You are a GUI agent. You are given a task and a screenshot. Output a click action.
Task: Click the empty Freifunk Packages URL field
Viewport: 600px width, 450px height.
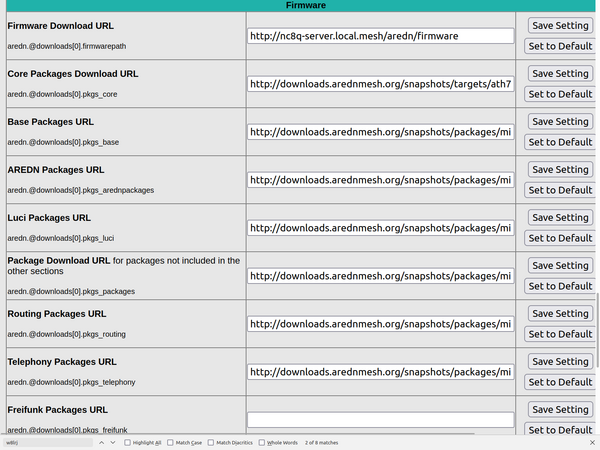coord(381,420)
